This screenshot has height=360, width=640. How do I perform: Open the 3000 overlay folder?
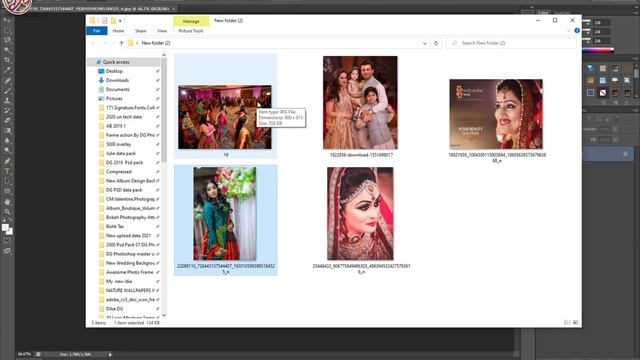(118, 144)
